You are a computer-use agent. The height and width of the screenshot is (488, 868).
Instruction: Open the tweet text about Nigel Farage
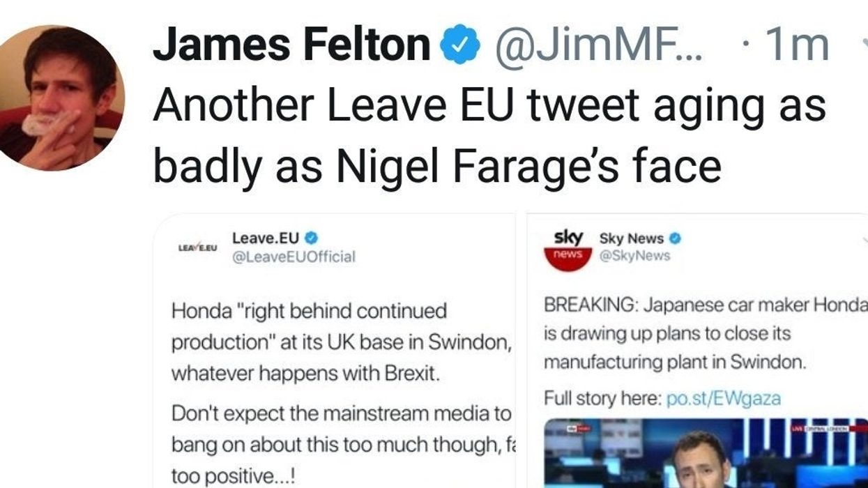click(x=488, y=136)
